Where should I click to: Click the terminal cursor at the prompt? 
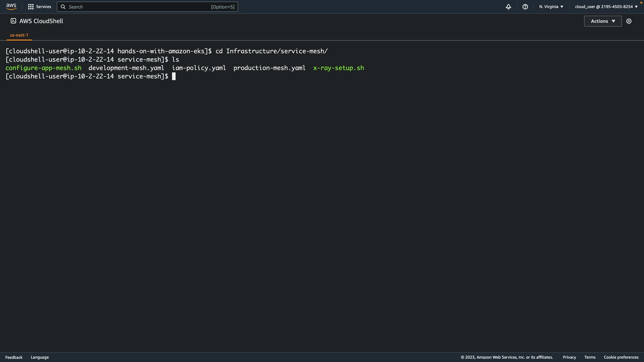[174, 76]
